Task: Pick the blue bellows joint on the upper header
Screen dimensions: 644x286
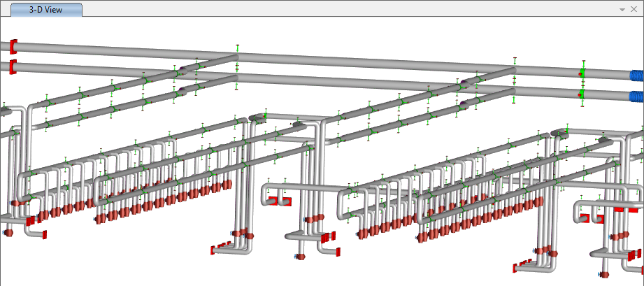Action: [x=637, y=76]
